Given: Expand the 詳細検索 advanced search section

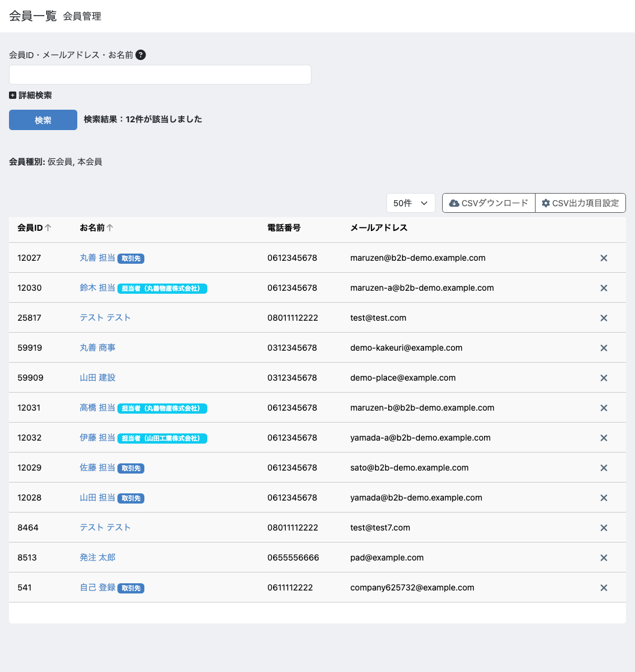Looking at the screenshot, I should [x=31, y=95].
